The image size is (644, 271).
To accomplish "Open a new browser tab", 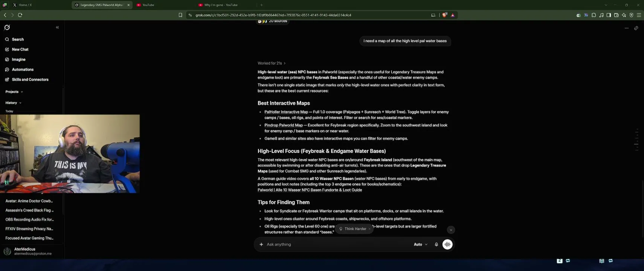I will [x=261, y=5].
